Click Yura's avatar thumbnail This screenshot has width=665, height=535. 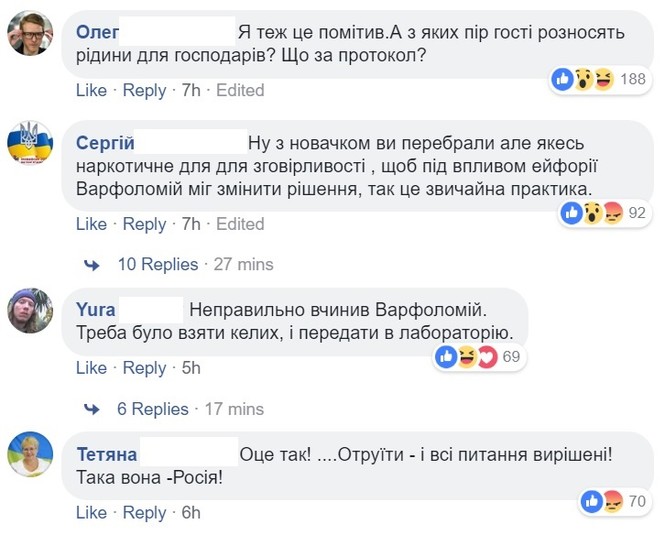pyautogui.click(x=30, y=312)
